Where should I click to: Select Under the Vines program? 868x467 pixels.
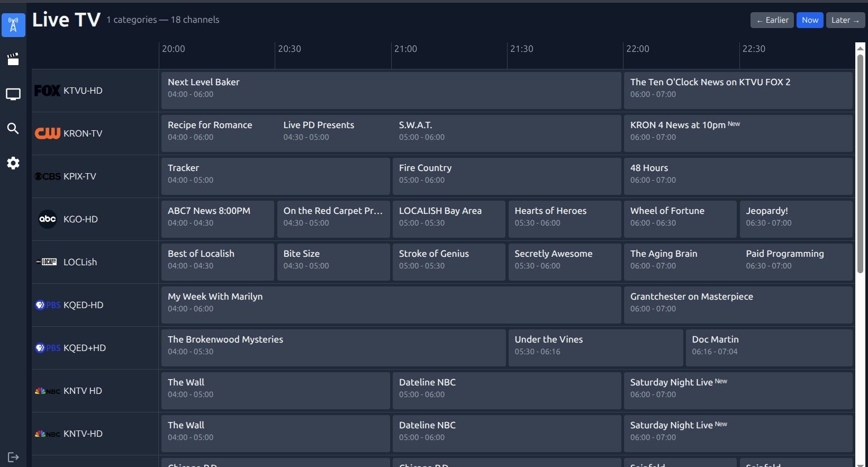click(x=596, y=348)
